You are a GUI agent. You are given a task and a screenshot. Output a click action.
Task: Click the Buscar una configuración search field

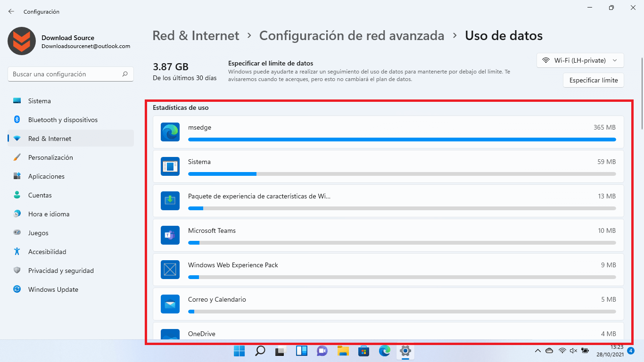tap(71, 74)
